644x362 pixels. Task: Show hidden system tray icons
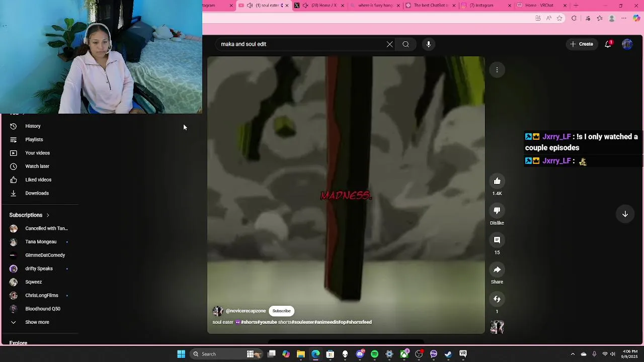point(573,354)
